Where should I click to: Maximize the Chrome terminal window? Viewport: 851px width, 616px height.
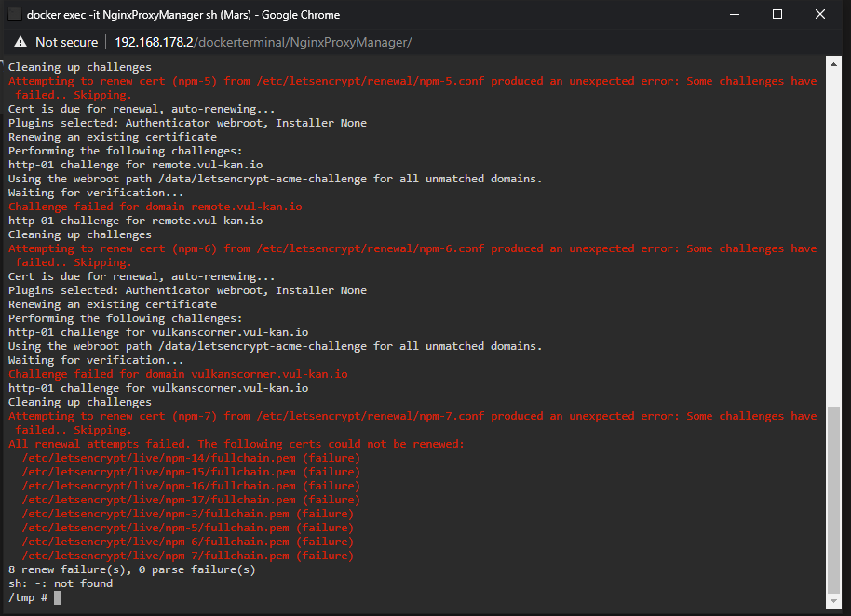click(x=777, y=15)
